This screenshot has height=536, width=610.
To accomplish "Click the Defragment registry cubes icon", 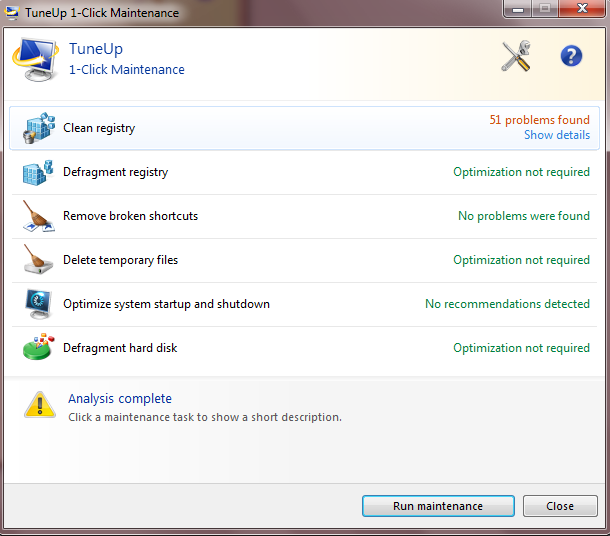I will coord(38,172).
